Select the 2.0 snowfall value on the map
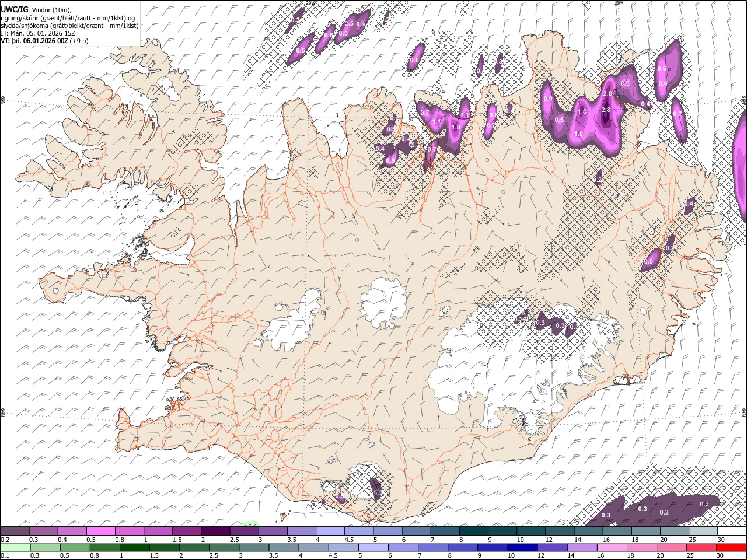747x560 pixels. [x=607, y=94]
